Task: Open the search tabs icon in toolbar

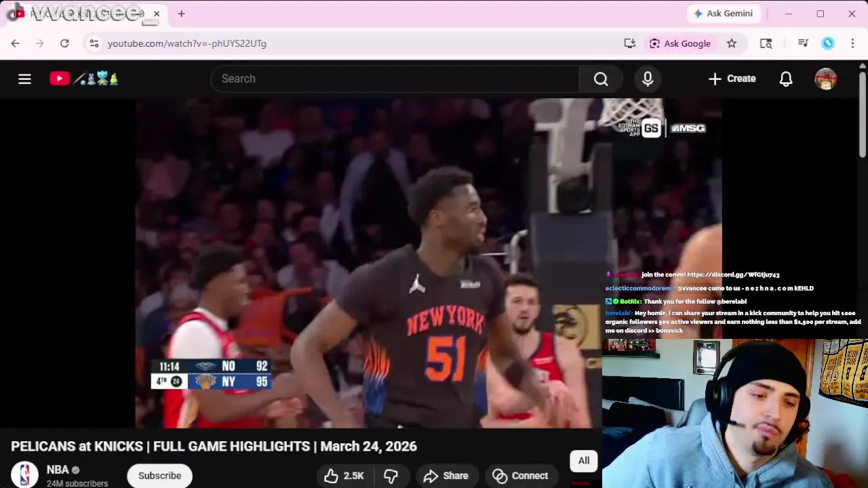Action: click(766, 43)
